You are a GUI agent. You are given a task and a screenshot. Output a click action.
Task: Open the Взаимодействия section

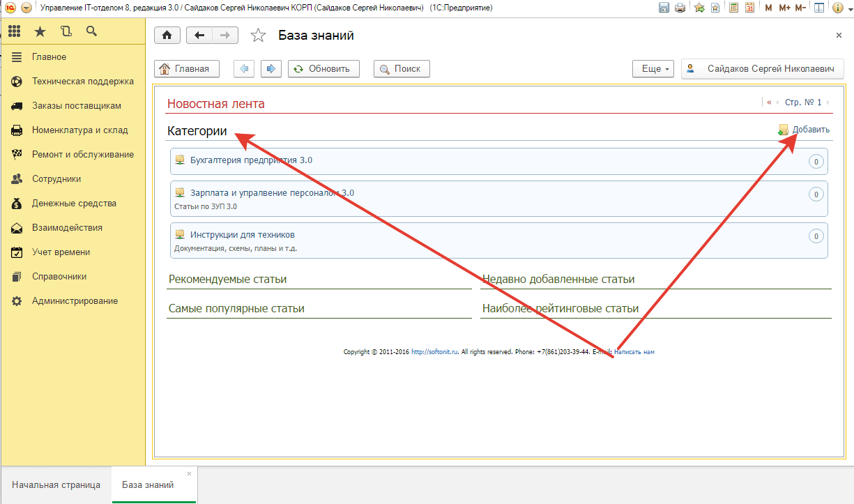point(73,227)
